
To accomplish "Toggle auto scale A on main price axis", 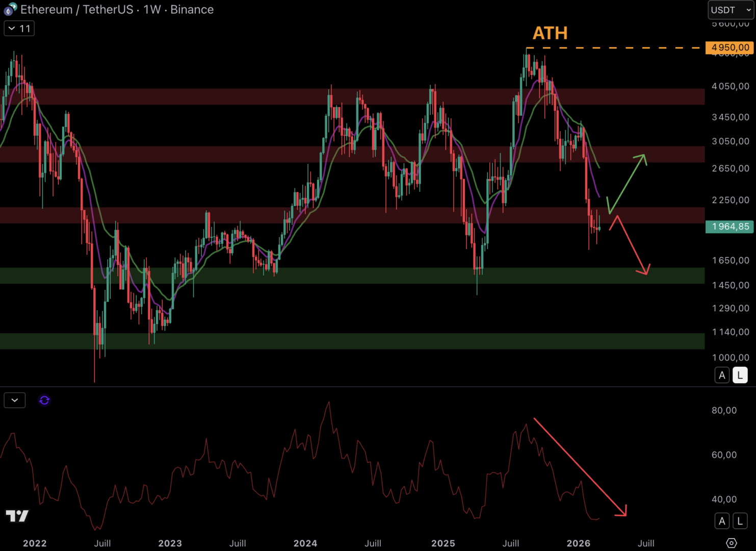I will [x=722, y=375].
